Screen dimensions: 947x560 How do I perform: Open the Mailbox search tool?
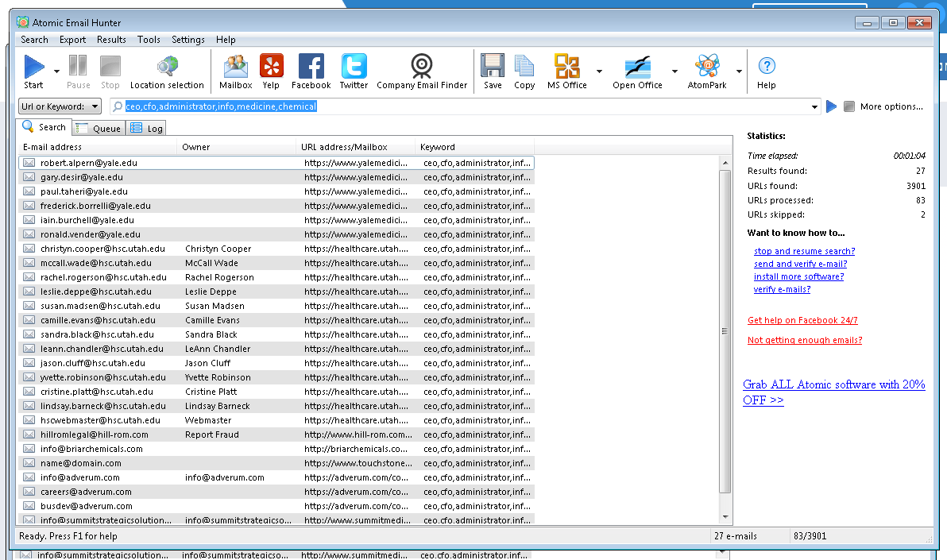(x=235, y=71)
